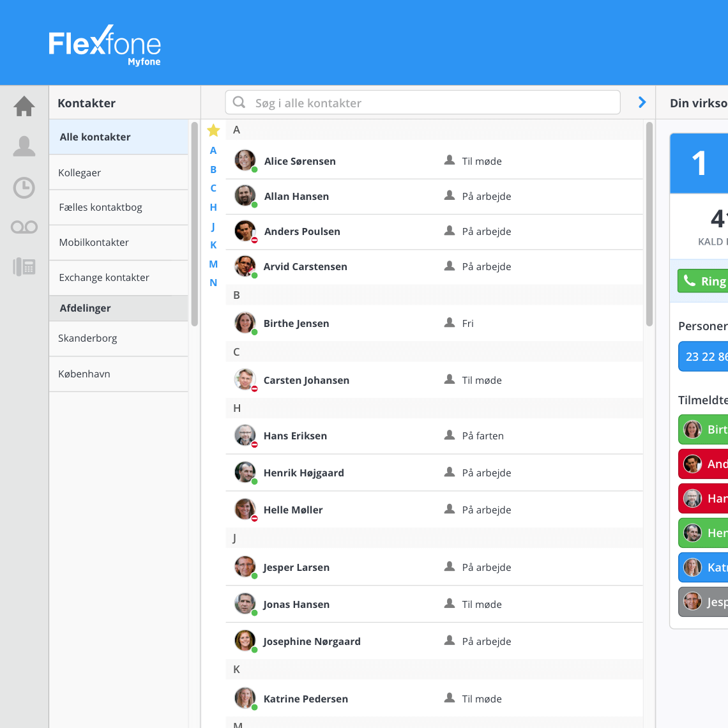Open contact Allan Hansen

point(434,197)
